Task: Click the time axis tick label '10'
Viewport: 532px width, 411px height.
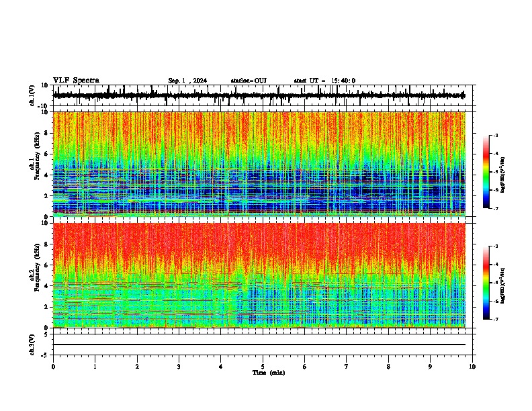Action: [472, 367]
